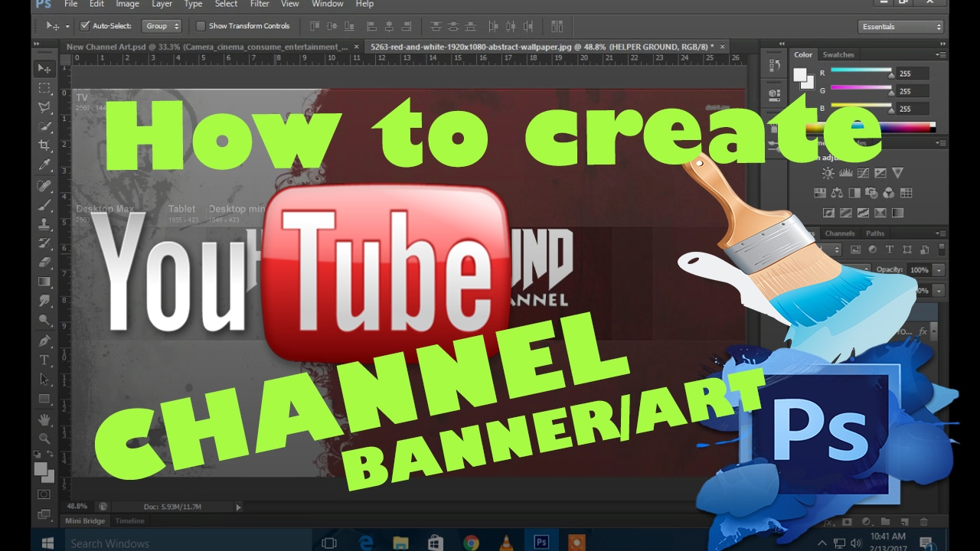Image resolution: width=980 pixels, height=551 pixels.
Task: Add a Channel Mixer adjustment
Action: tap(889, 193)
